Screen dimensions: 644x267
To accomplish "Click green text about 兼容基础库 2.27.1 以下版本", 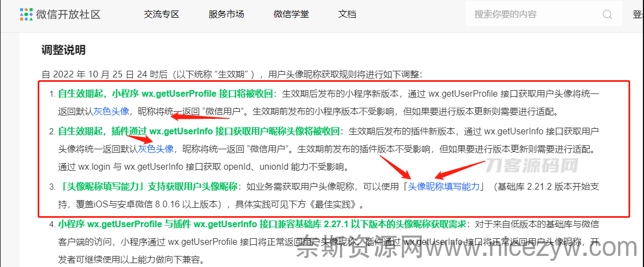I will (262, 224).
